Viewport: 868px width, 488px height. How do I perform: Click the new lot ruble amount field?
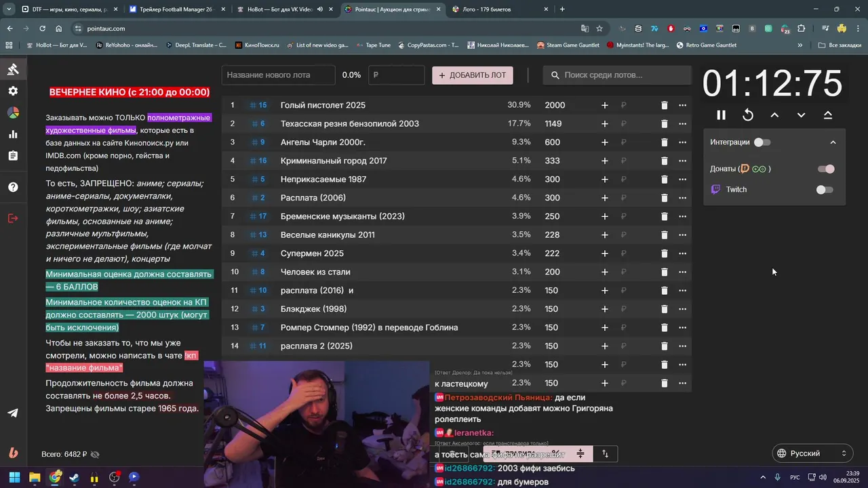[x=397, y=75]
